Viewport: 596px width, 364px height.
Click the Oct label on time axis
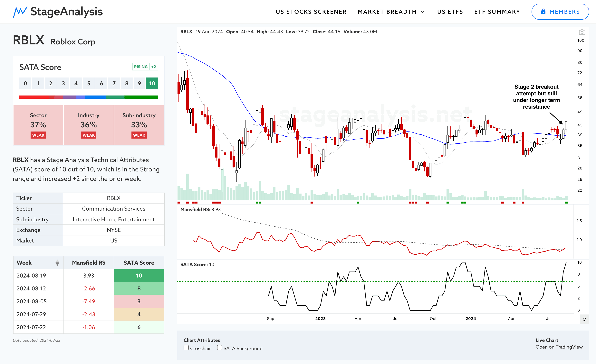pos(433,319)
